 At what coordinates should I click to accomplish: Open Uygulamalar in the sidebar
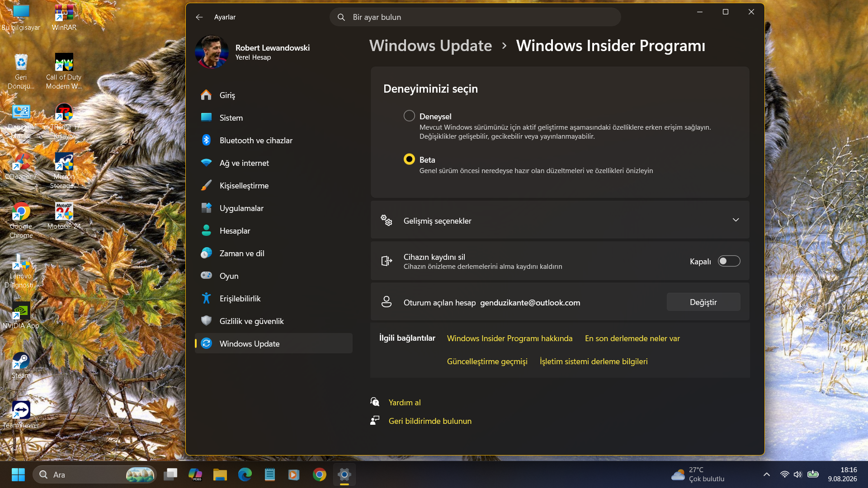coord(274,208)
